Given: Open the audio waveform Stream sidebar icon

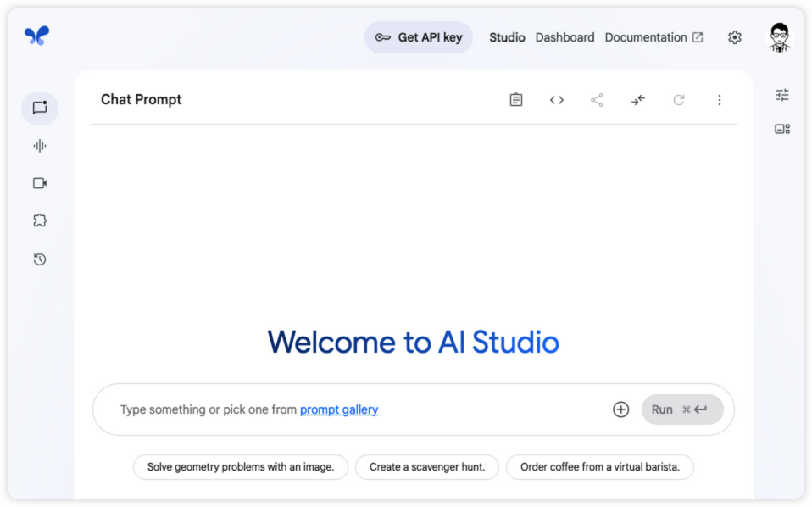Looking at the screenshot, I should pyautogui.click(x=40, y=146).
